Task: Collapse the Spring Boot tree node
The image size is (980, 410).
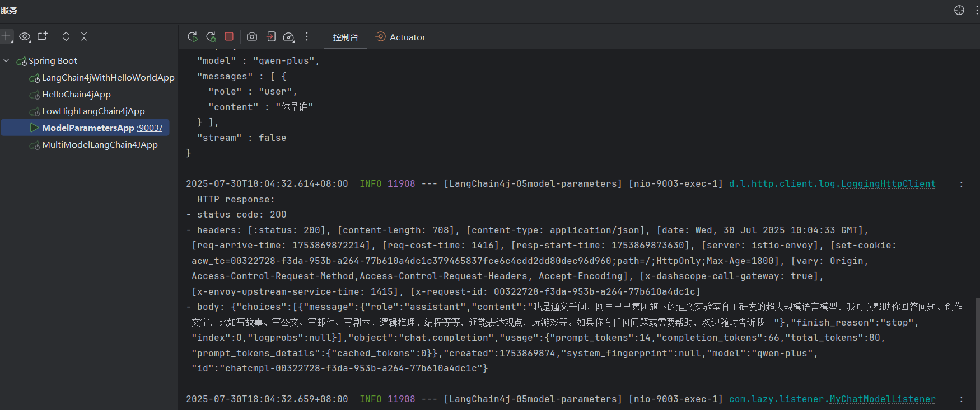Action: (6, 60)
